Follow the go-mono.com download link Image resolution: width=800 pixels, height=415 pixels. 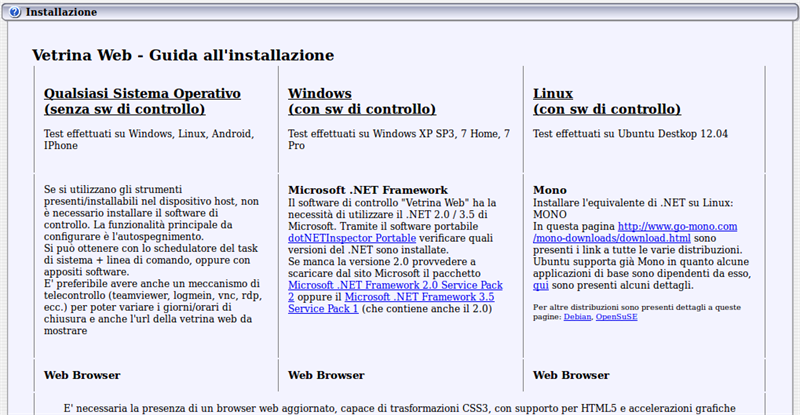pos(677,227)
